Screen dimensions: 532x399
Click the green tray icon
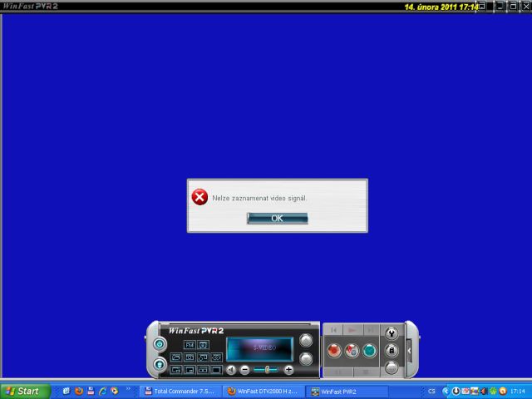tap(493, 392)
